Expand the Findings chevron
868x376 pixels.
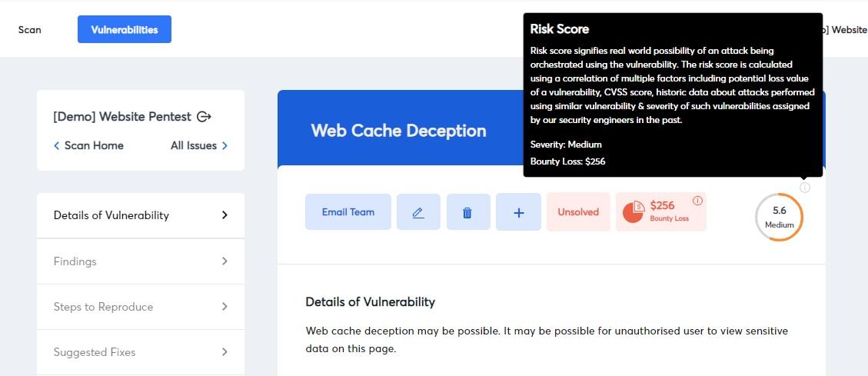224,261
